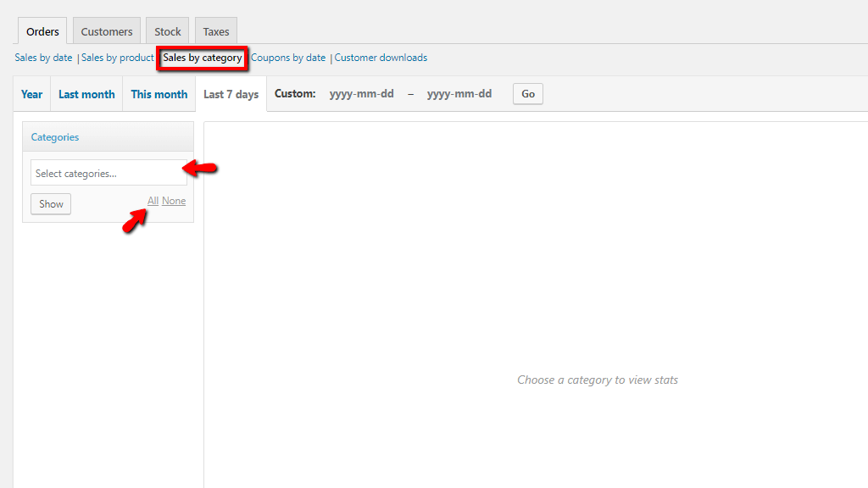The height and width of the screenshot is (488, 868).
Task: Open the Select categories dropdown
Action: coord(108,173)
